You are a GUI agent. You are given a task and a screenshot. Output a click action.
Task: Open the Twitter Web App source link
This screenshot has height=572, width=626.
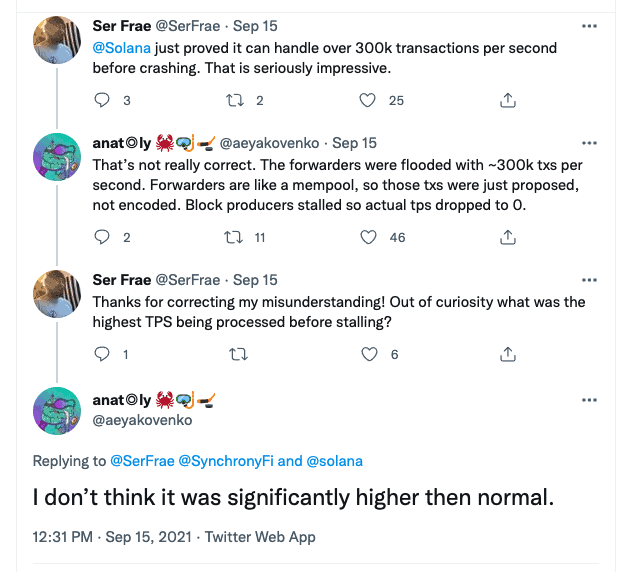(x=260, y=537)
